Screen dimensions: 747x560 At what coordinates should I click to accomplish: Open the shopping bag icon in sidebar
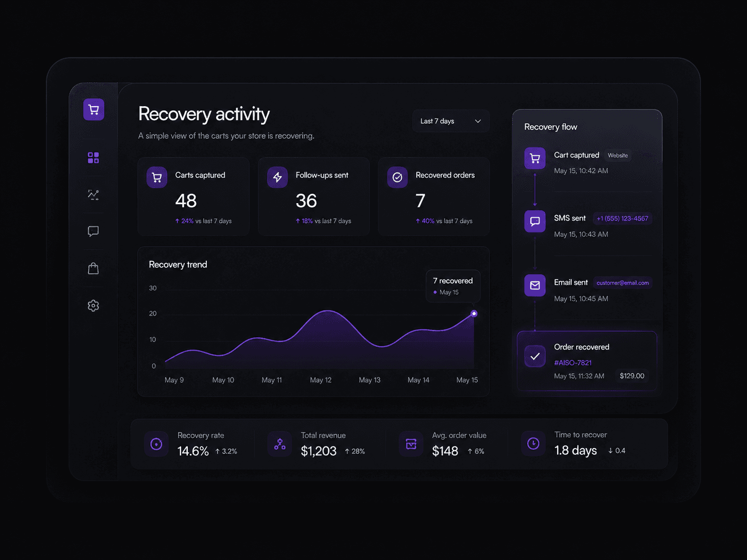93,268
